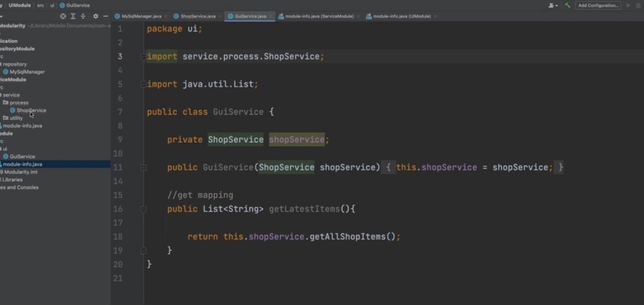This screenshot has height=305, width=644.
Task: Expand all nodes with the expand icon
Action: tap(73, 16)
